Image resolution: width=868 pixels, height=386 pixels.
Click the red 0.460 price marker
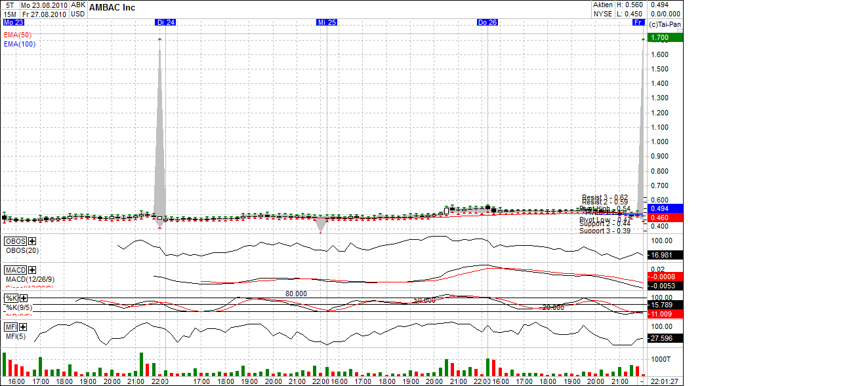(666, 218)
